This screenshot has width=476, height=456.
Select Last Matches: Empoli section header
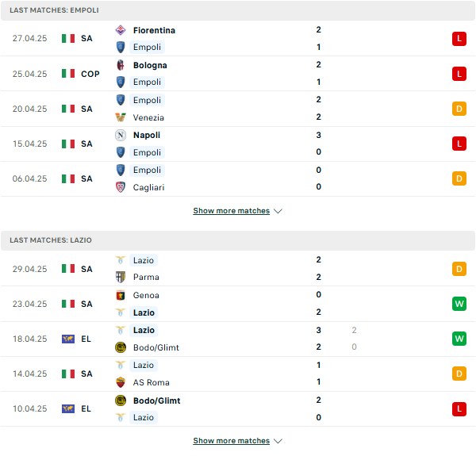[238, 10]
